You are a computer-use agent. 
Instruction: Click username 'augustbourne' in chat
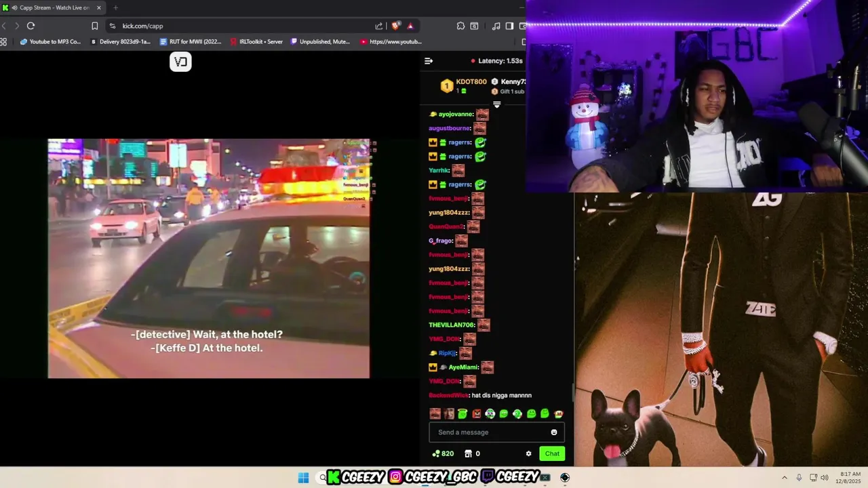tap(450, 128)
